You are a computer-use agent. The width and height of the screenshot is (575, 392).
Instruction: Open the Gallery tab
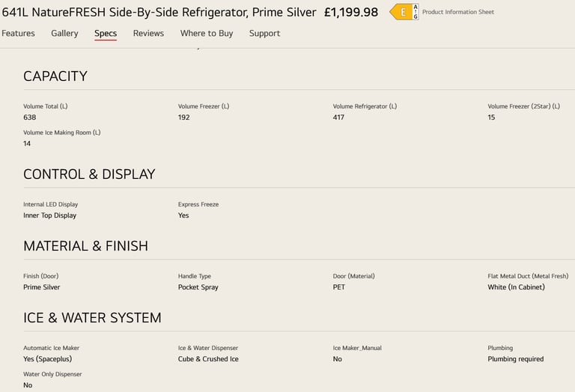(x=64, y=34)
